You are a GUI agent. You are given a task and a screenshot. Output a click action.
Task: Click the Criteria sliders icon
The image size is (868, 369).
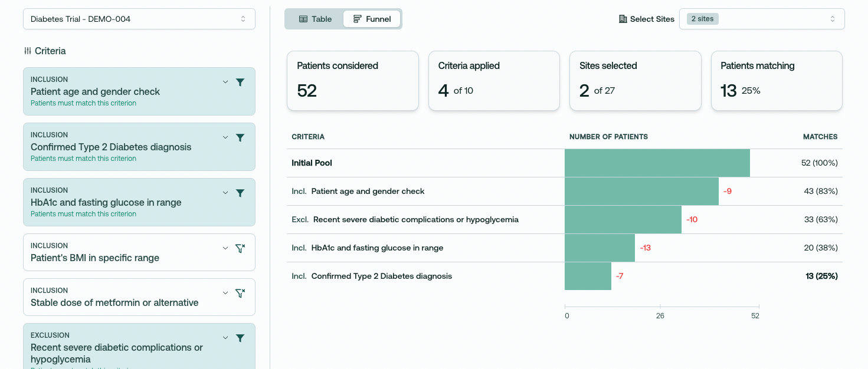pyautogui.click(x=27, y=51)
